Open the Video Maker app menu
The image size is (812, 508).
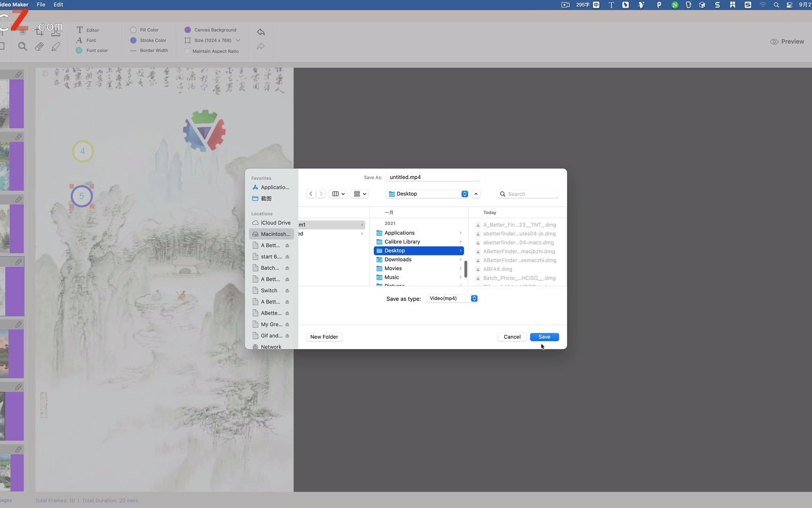pos(14,5)
